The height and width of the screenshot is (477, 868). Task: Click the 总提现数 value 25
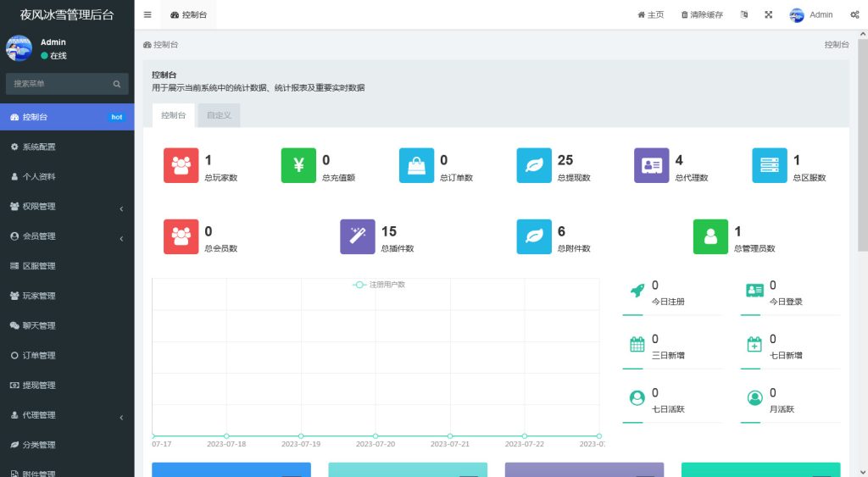(x=565, y=160)
